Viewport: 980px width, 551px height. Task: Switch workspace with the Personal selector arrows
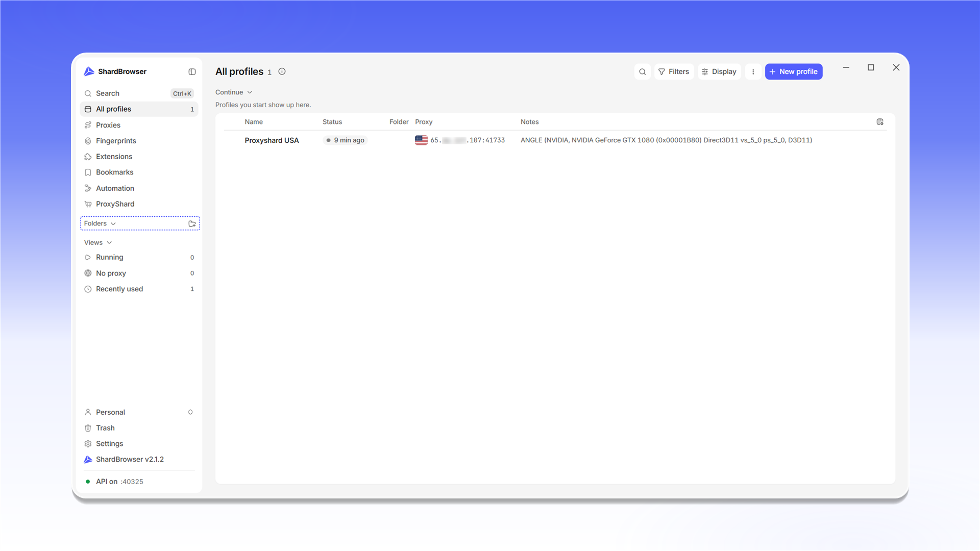tap(190, 412)
